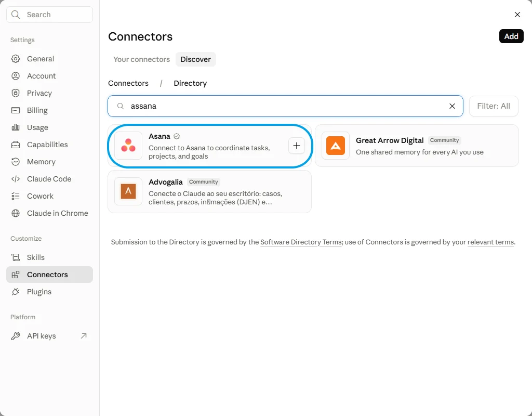This screenshot has width=532, height=416.
Task: Add the Asana connector with plus
Action: [297, 146]
